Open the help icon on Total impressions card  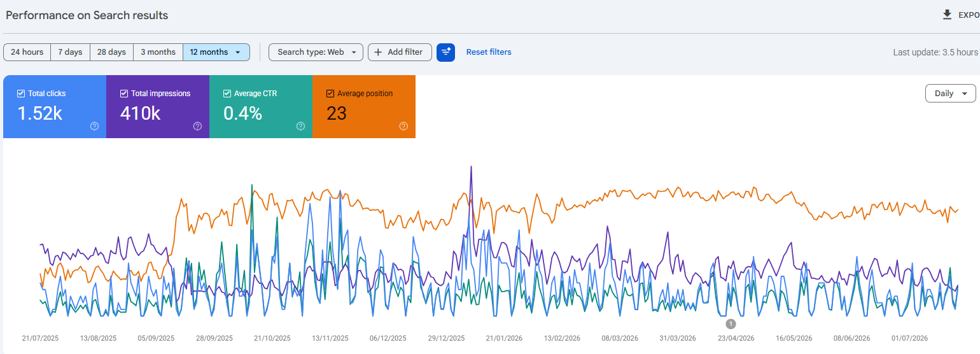pos(197,126)
